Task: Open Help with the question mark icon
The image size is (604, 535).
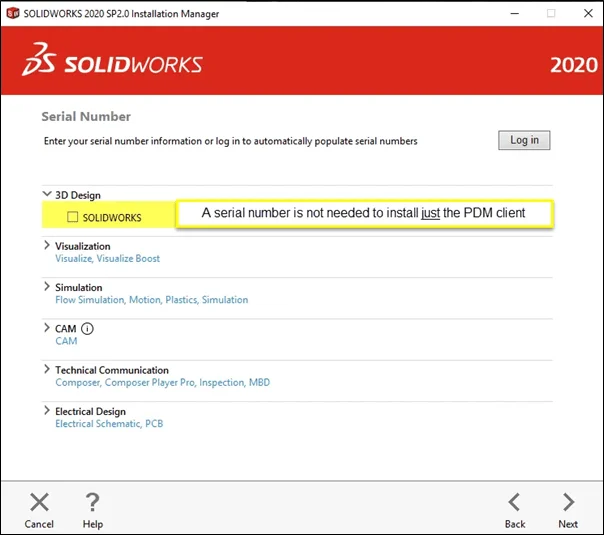Action: (92, 502)
